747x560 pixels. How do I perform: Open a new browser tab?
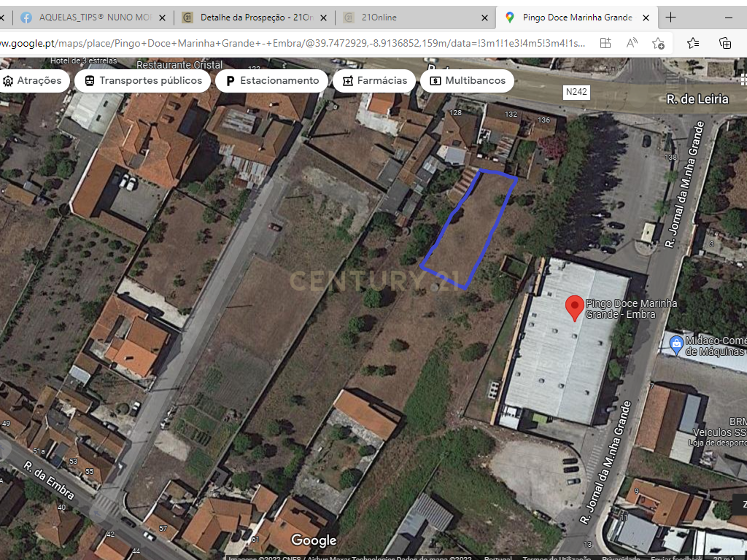click(x=671, y=17)
